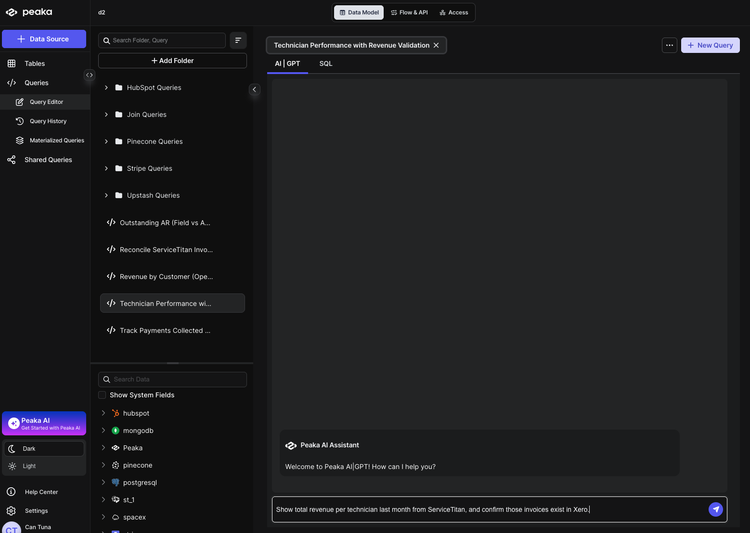Expand the Stripe Queries folder
Screen dimensions: 750x533
(x=106, y=168)
